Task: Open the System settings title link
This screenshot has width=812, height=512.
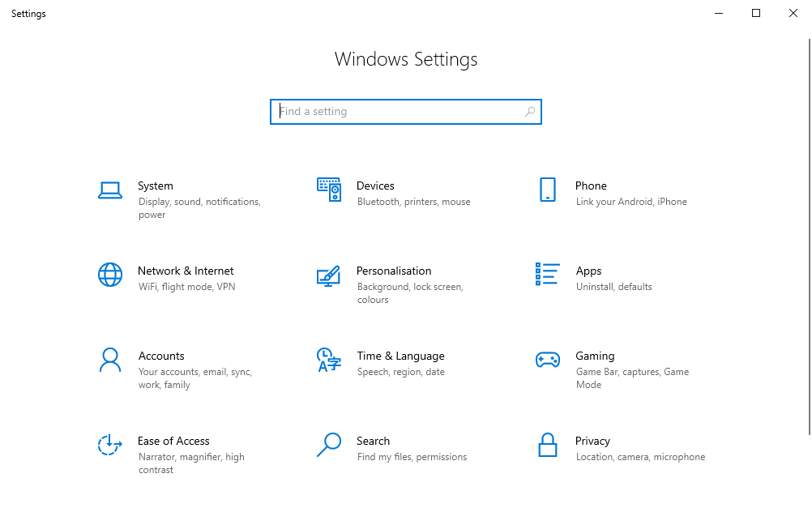Action: (x=155, y=186)
